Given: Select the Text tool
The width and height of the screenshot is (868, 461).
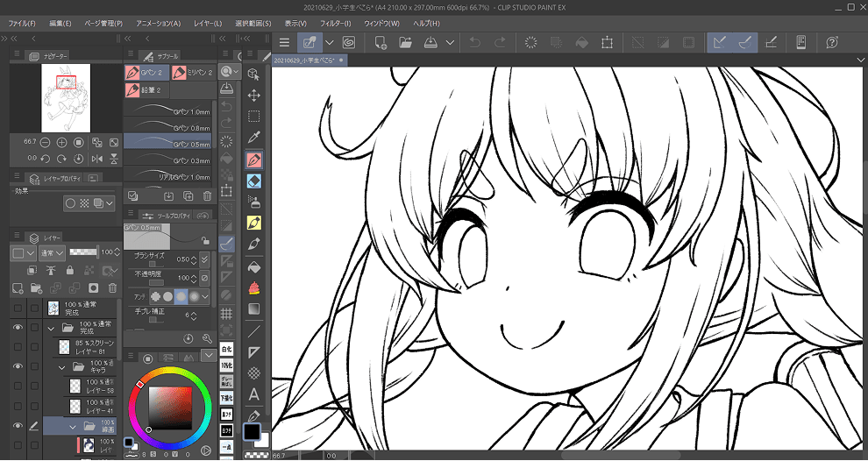Looking at the screenshot, I should tap(254, 394).
